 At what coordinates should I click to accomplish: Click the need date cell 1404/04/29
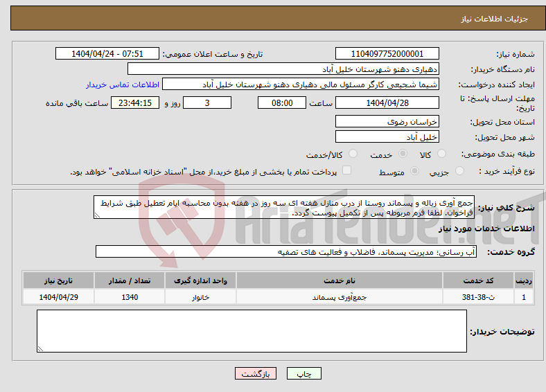(x=58, y=297)
